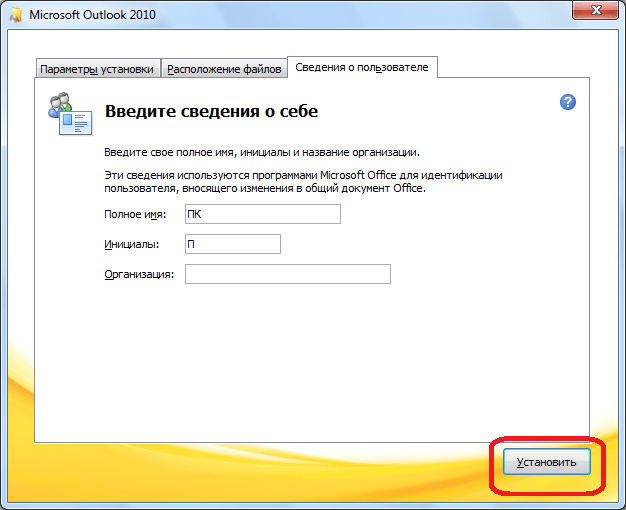
Task: Click into the Организация text field
Action: (x=288, y=274)
